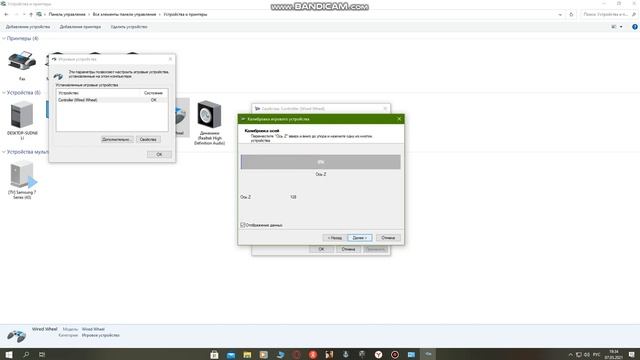Screen dimensions: 640x360
Task: Switch input language 'РУС' in tray
Action: [x=597, y=354]
